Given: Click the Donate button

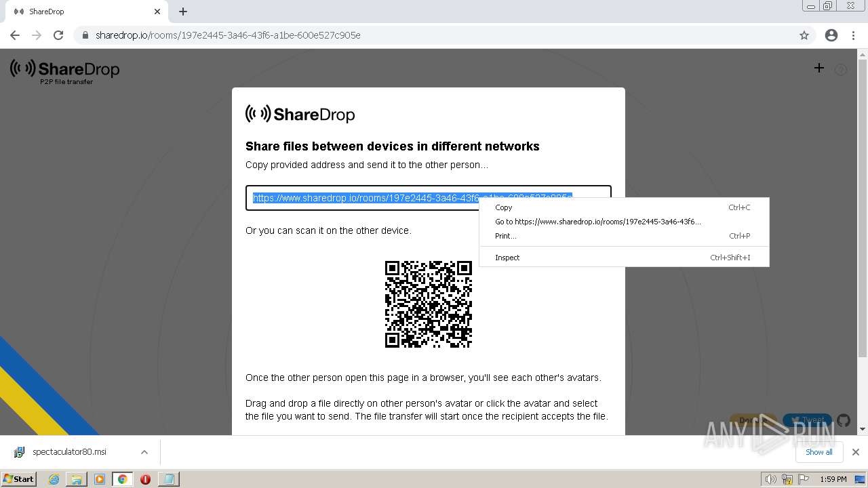Looking at the screenshot, I should pos(753,420).
